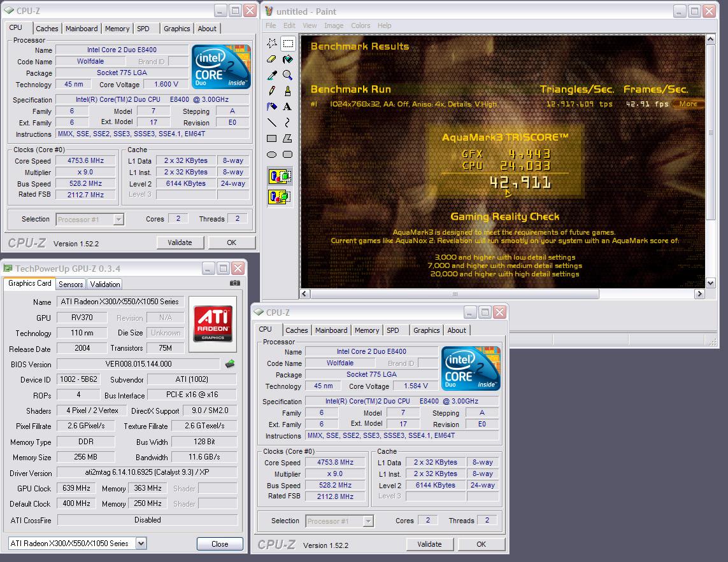
Task: Open the Processor #1 dropdown in lower CPU-Z
Action: coord(368,521)
